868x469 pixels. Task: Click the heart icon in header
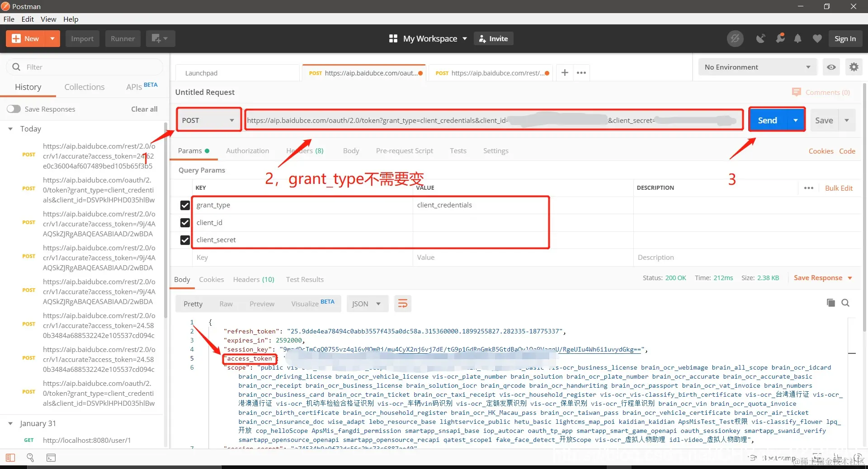pos(817,38)
